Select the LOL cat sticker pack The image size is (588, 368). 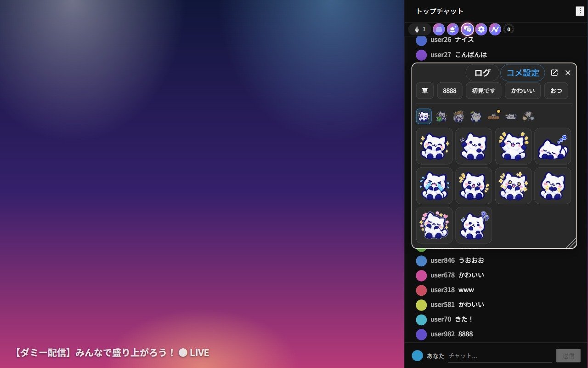[458, 116]
